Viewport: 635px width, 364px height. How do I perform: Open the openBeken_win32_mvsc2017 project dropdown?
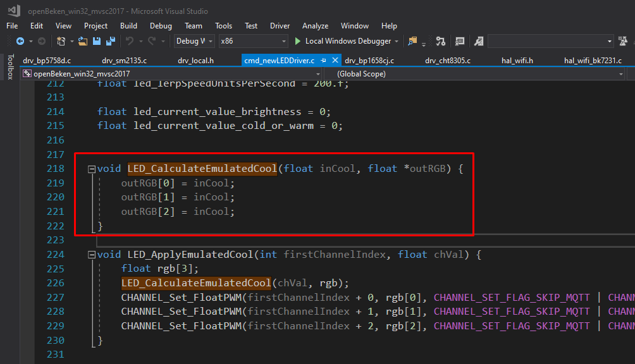click(171, 74)
